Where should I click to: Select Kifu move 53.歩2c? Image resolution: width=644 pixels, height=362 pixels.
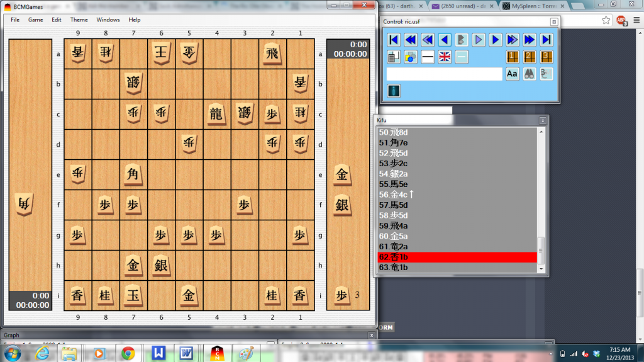pyautogui.click(x=457, y=163)
